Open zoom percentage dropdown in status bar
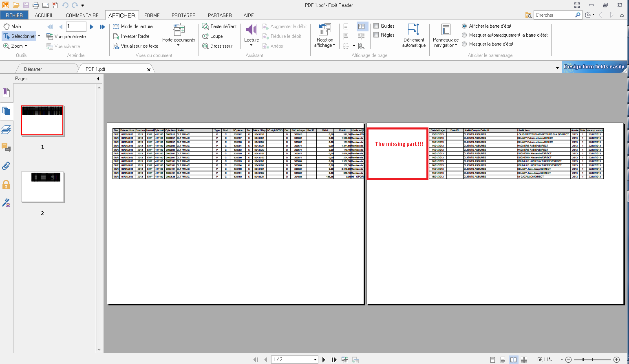 click(x=562, y=360)
